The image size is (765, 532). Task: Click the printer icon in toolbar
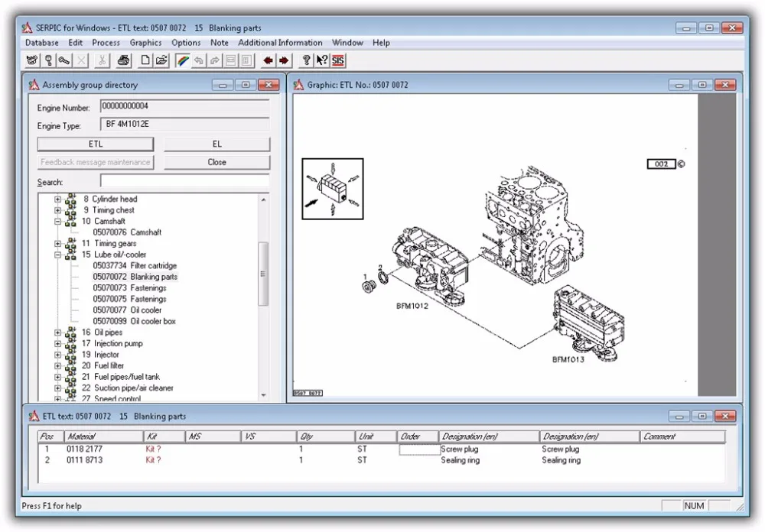[x=123, y=60]
